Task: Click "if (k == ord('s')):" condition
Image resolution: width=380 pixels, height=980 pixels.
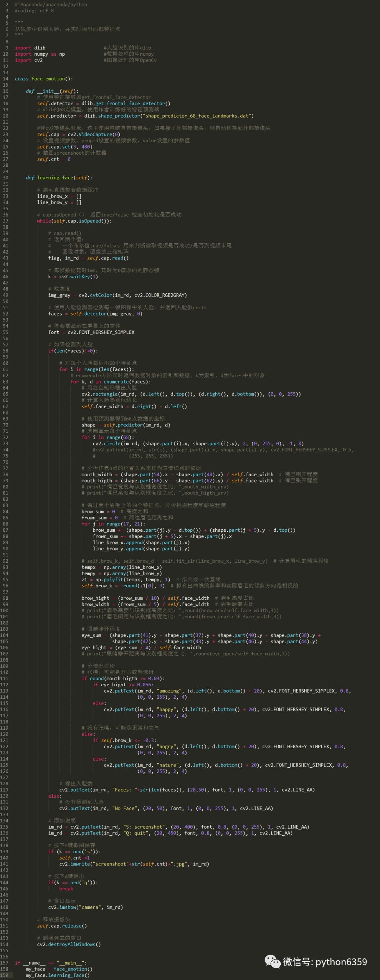Action: 75,852
